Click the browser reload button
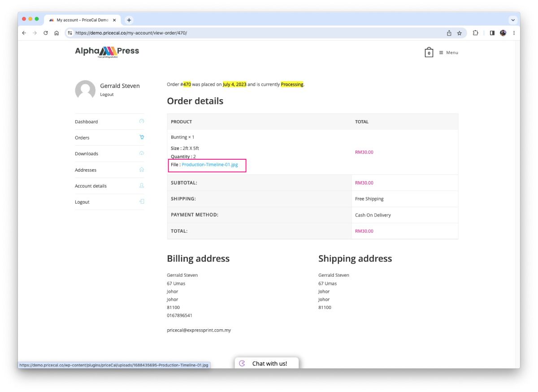Image resolution: width=538 pixels, height=392 pixels. [x=45, y=33]
